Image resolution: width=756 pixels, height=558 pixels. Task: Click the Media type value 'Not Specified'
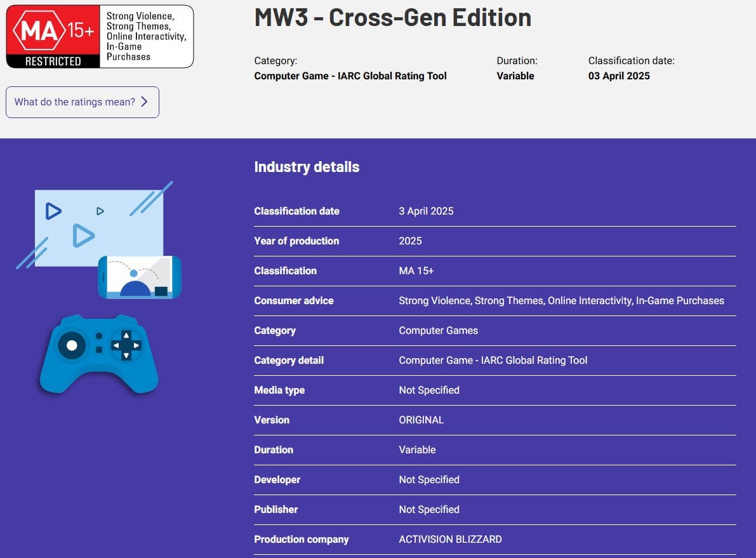pyautogui.click(x=429, y=390)
